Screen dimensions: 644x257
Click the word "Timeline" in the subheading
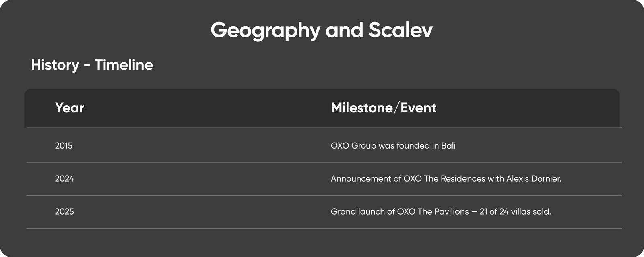point(124,65)
